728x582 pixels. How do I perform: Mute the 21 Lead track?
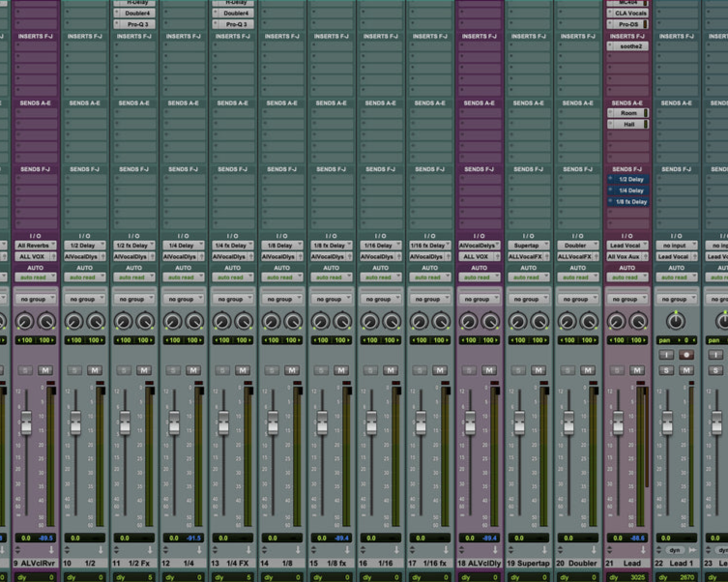[637, 370]
